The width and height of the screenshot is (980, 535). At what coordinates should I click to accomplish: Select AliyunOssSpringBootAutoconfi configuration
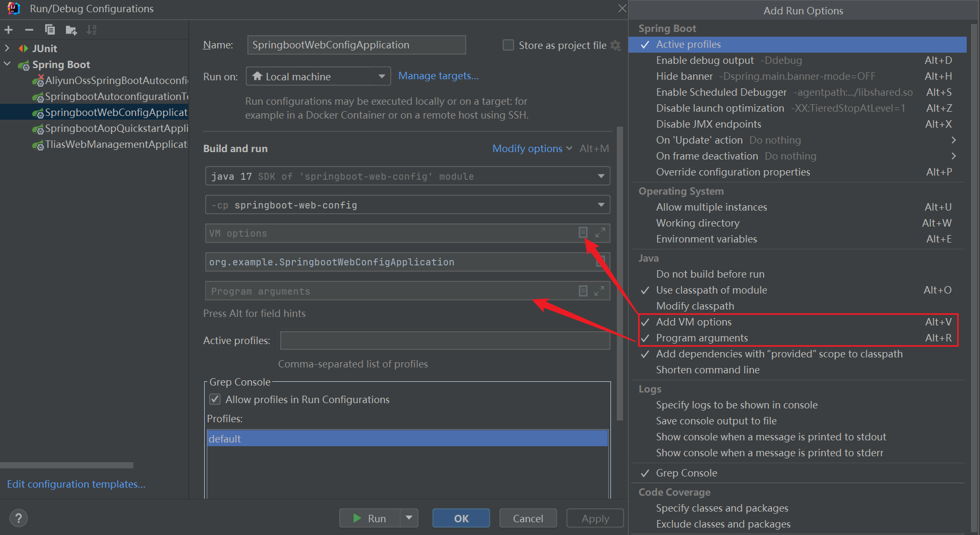[x=109, y=80]
